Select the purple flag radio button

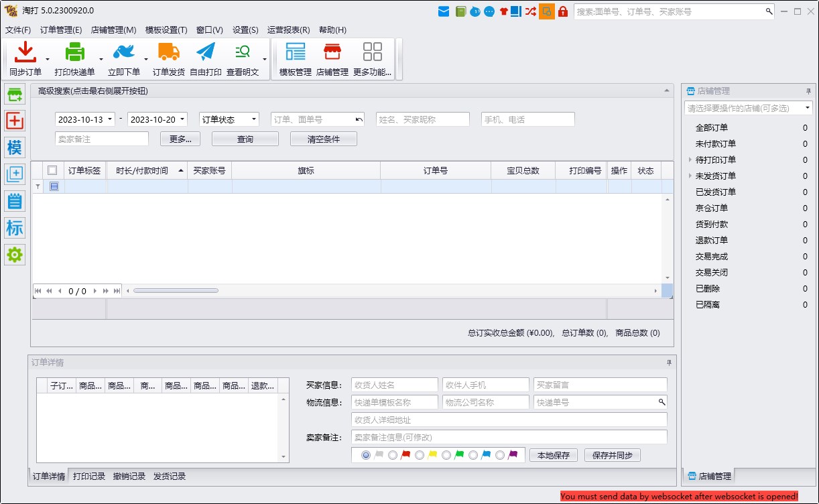pos(500,455)
